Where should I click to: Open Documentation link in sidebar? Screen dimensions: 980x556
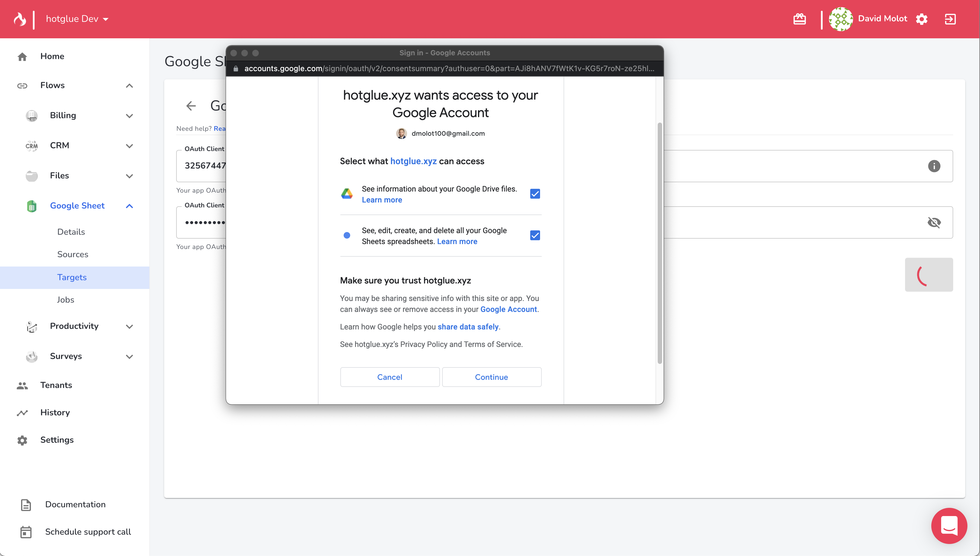[x=75, y=505]
